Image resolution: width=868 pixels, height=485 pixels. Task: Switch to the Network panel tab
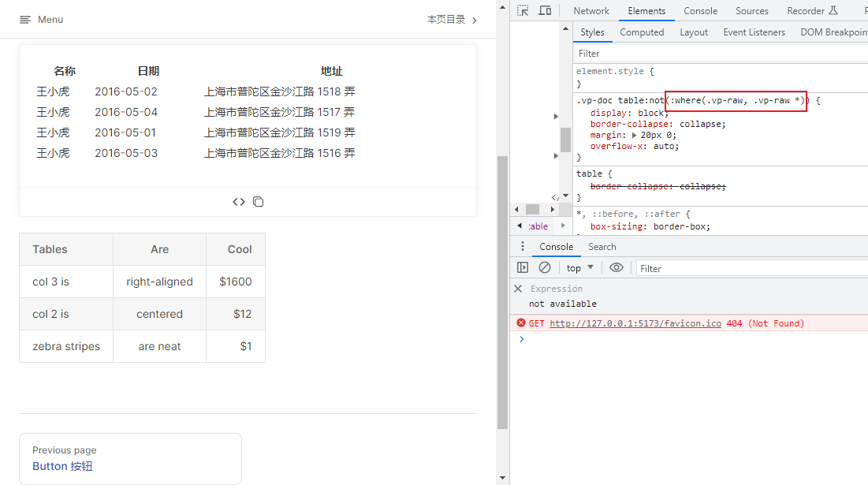(591, 10)
